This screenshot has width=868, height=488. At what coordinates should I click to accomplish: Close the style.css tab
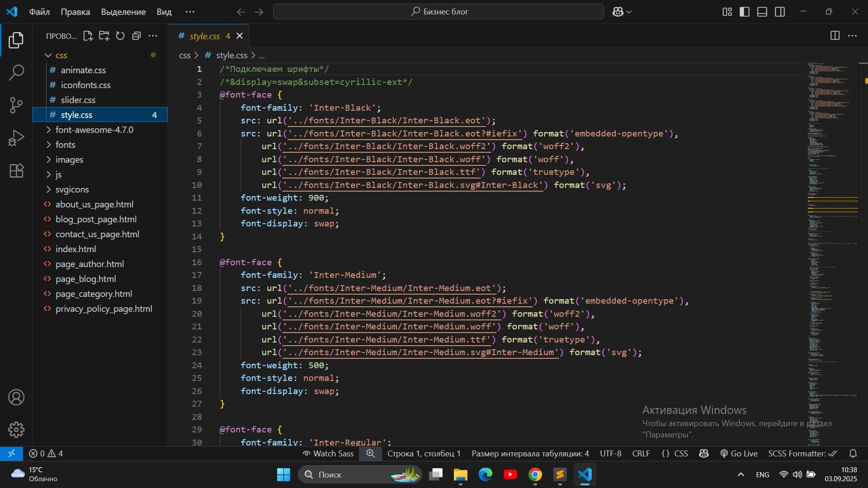click(x=240, y=36)
